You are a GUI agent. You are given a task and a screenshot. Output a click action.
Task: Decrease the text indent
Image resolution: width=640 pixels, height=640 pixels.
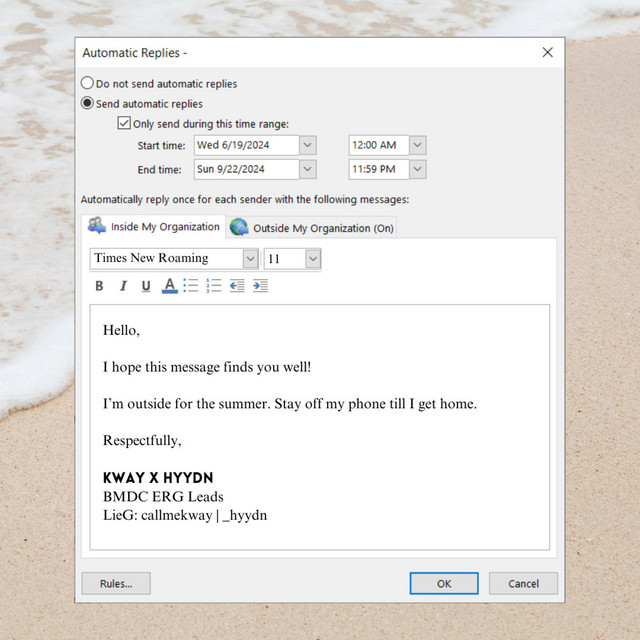point(237,286)
